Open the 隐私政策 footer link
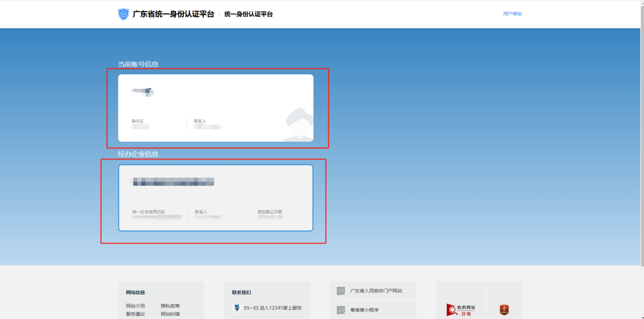The image size is (644, 319). point(170,306)
